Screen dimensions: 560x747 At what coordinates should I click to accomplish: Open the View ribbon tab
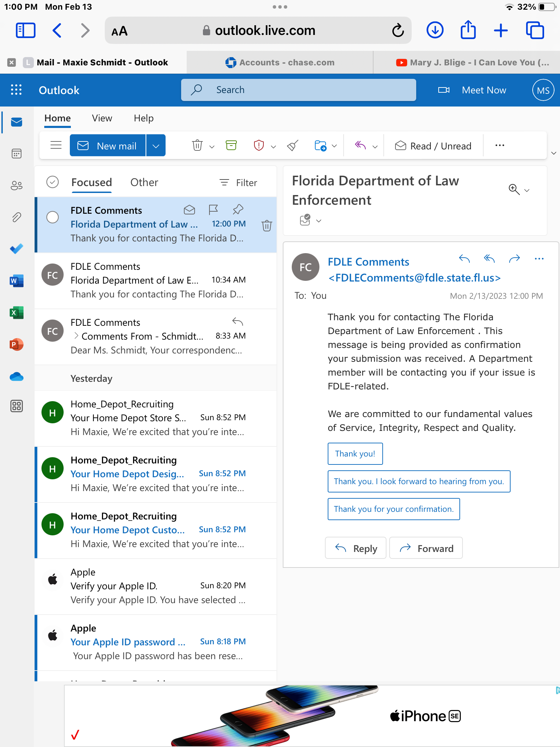[102, 118]
